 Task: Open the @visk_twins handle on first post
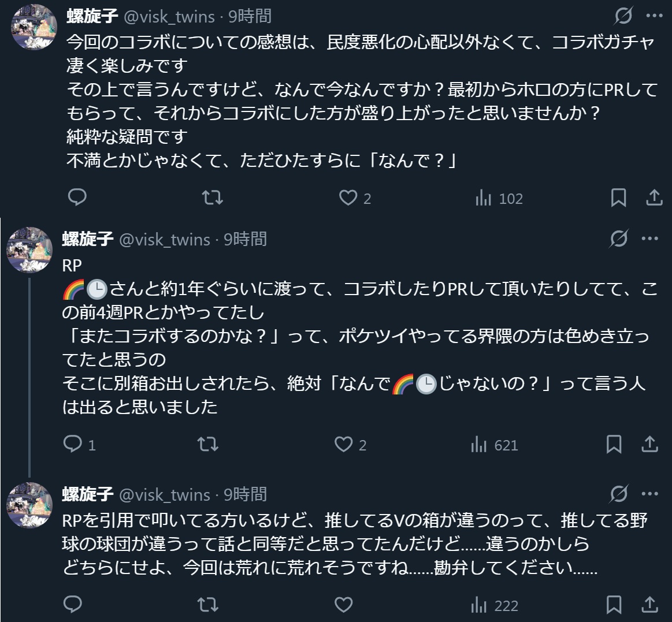tap(169, 16)
